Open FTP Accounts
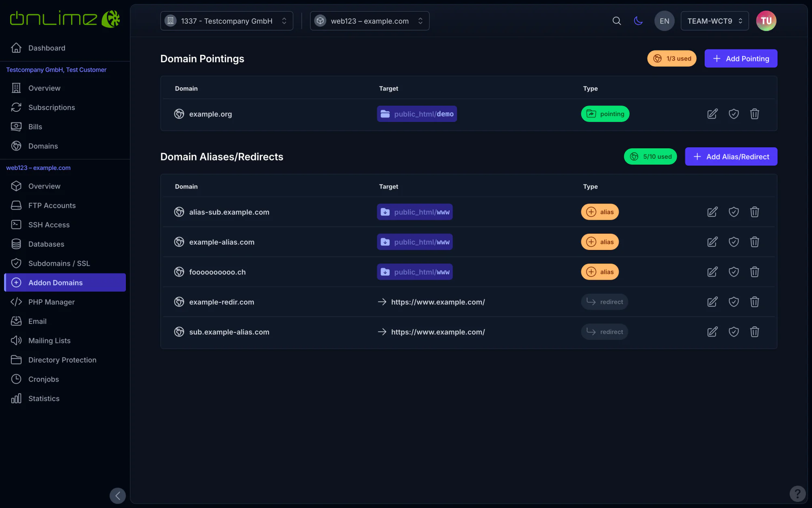This screenshot has width=812, height=508. [65, 205]
